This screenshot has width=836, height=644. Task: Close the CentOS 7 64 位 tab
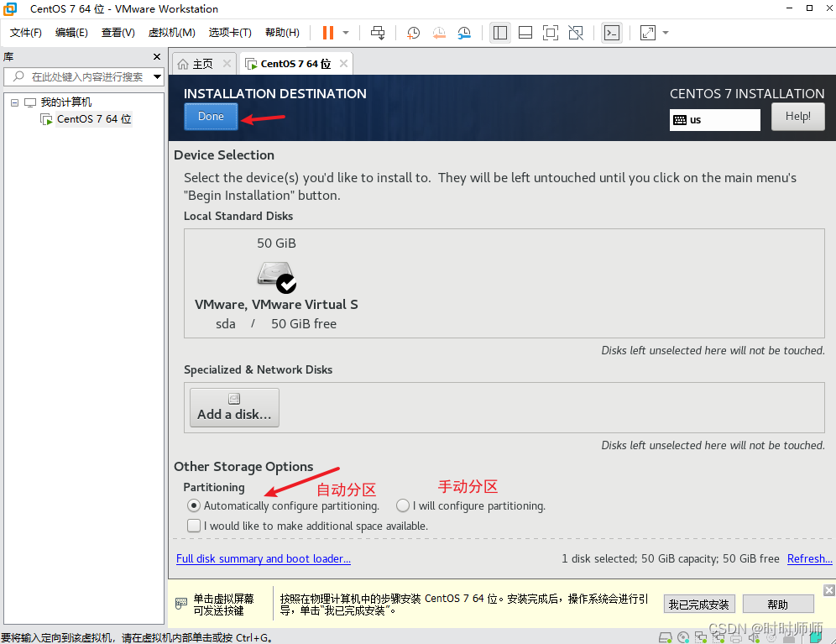[x=344, y=64]
